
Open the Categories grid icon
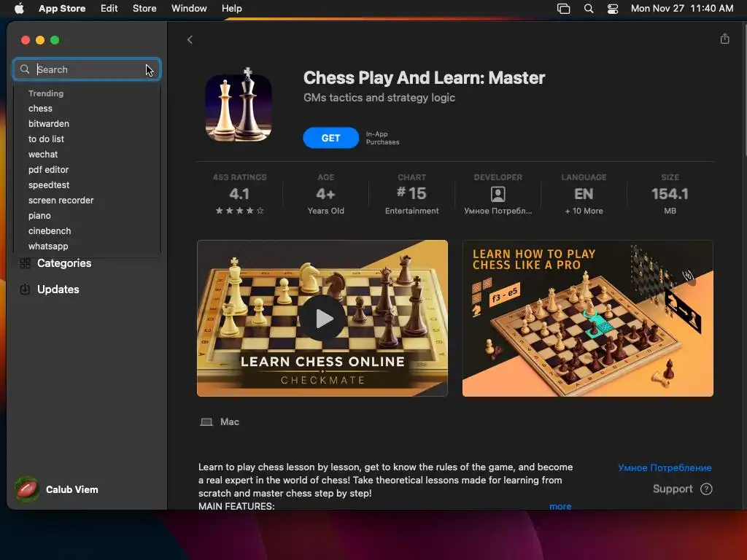(x=26, y=263)
